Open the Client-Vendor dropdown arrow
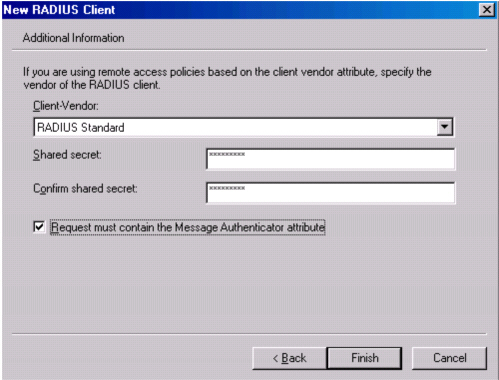The width and height of the screenshot is (499, 380). click(445, 127)
